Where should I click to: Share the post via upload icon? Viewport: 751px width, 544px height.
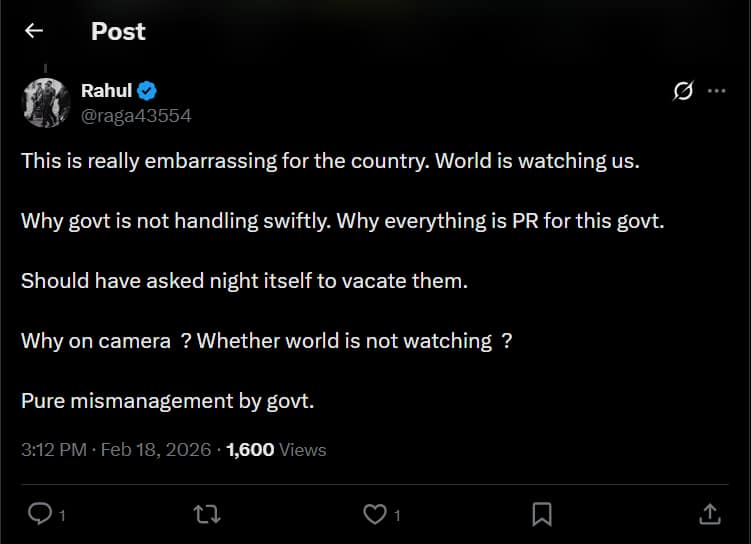[x=709, y=514]
